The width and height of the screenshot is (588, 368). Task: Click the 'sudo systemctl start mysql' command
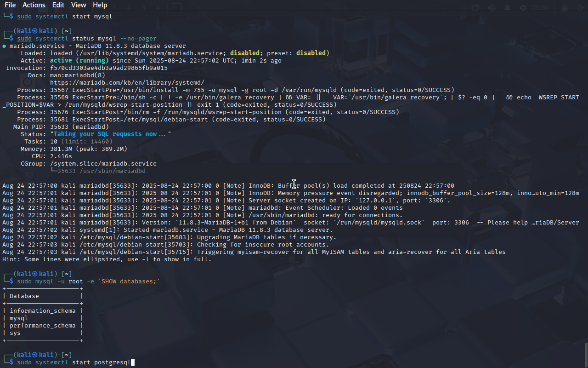(65, 17)
